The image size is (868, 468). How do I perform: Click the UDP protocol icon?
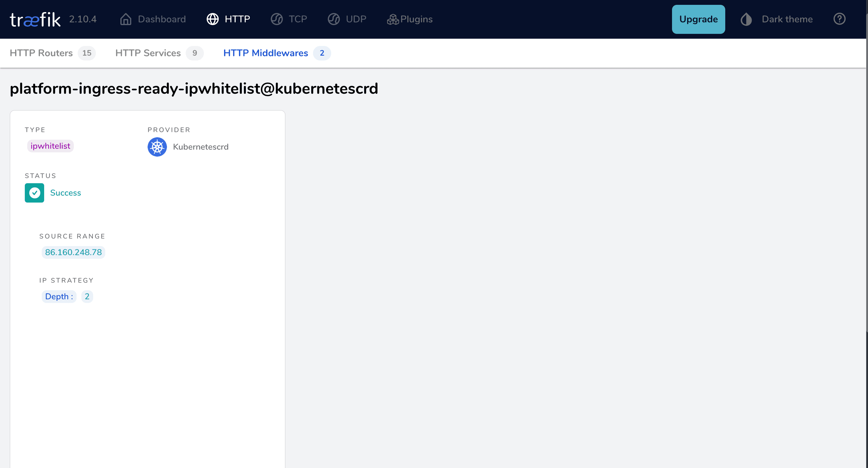click(x=333, y=19)
